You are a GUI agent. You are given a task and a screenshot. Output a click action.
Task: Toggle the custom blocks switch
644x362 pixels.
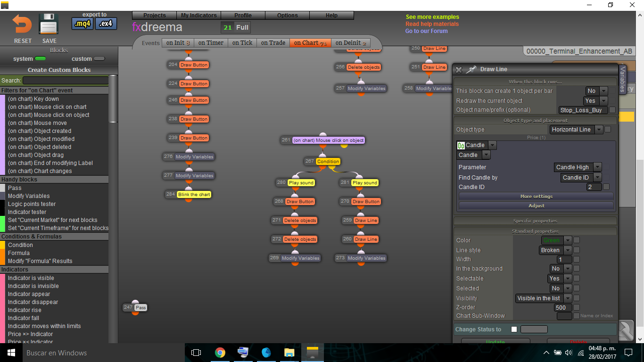point(99,59)
